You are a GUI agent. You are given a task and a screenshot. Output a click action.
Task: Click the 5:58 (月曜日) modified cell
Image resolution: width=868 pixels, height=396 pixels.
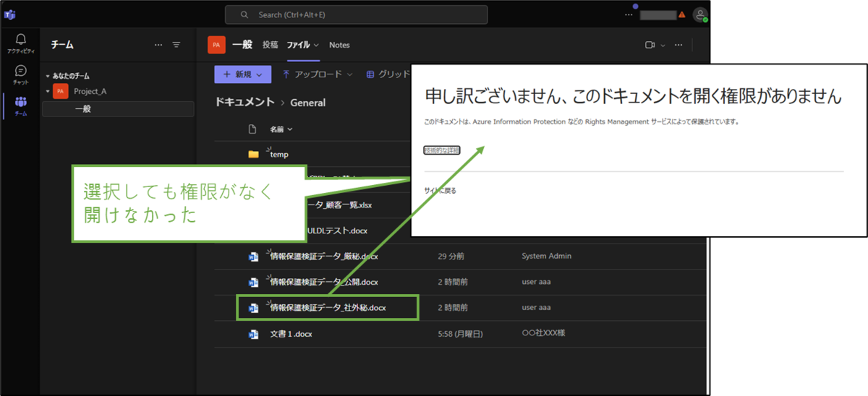[x=461, y=334]
